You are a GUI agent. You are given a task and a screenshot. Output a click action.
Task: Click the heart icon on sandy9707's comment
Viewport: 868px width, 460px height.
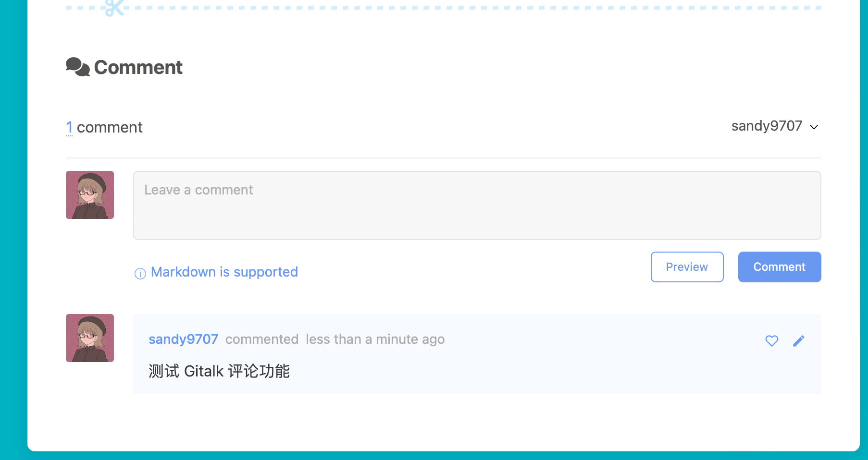coord(771,340)
